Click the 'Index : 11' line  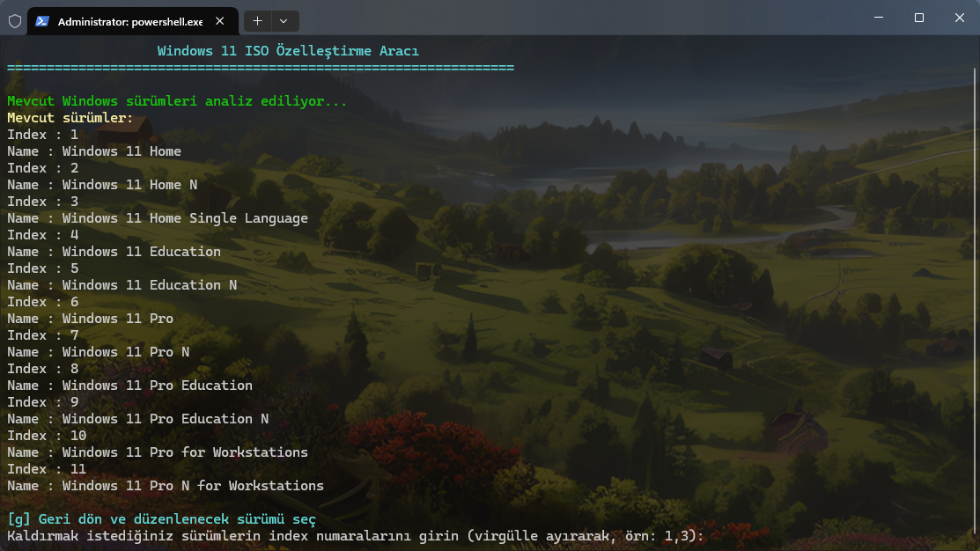(47, 469)
